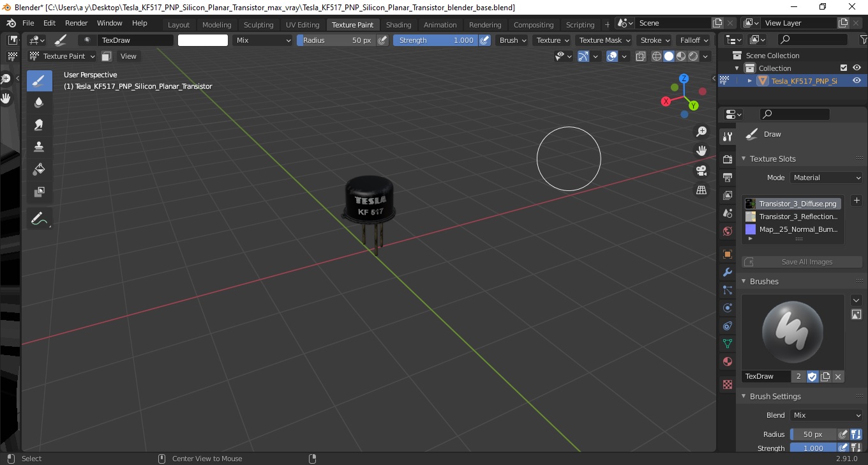Click the disabled Save All Images button
Image resolution: width=868 pixels, height=465 pixels.
pyautogui.click(x=802, y=262)
